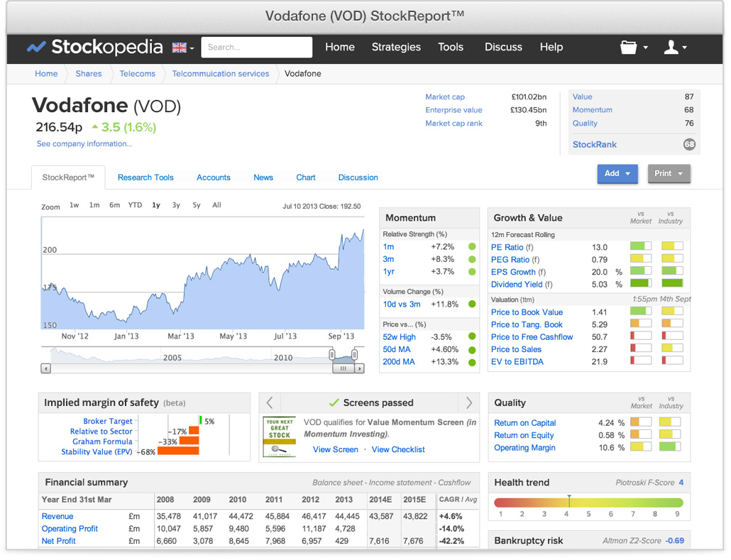Image resolution: width=731 pixels, height=560 pixels.
Task: Open the Discuss menu
Action: [503, 47]
